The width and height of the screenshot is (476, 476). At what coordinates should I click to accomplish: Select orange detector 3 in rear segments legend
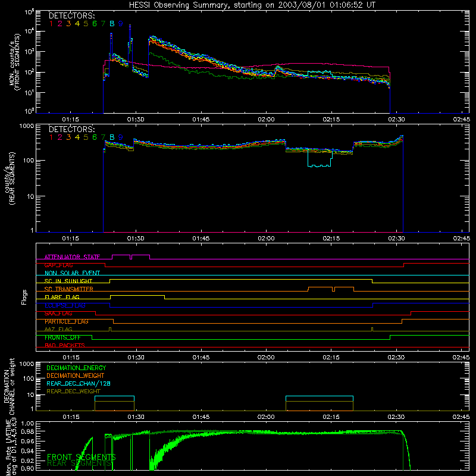tap(68, 137)
